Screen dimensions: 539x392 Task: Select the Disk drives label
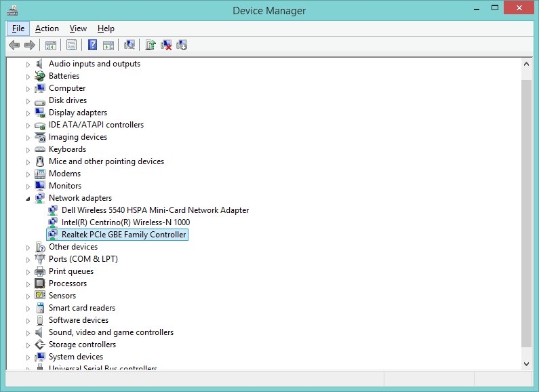pyautogui.click(x=68, y=100)
